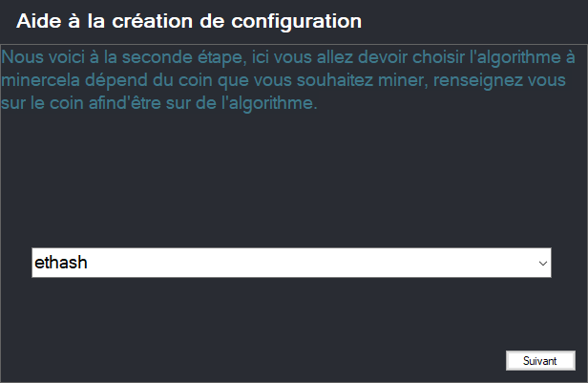
Task: Click the word 'configuration' in the header
Action: pyautogui.click(x=296, y=22)
